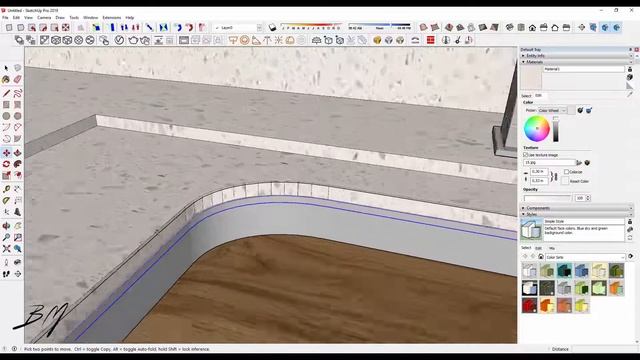Select the Eraser tool

click(18, 79)
